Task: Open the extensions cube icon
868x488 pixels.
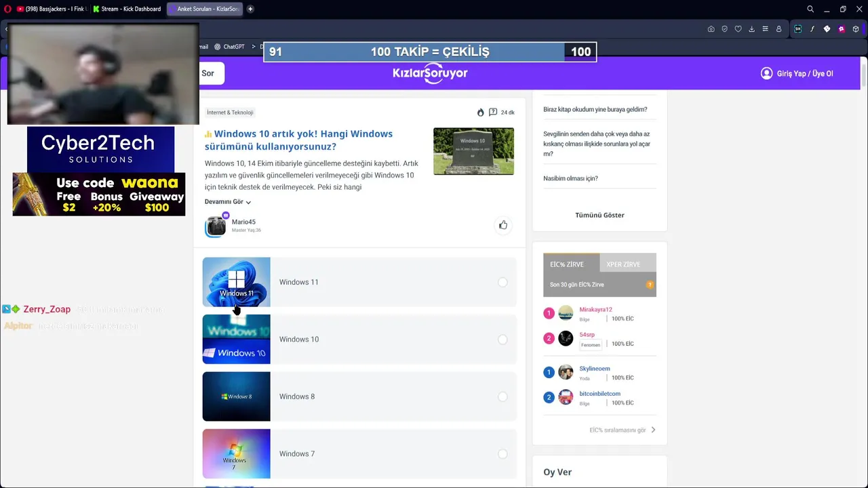Action: tap(856, 29)
